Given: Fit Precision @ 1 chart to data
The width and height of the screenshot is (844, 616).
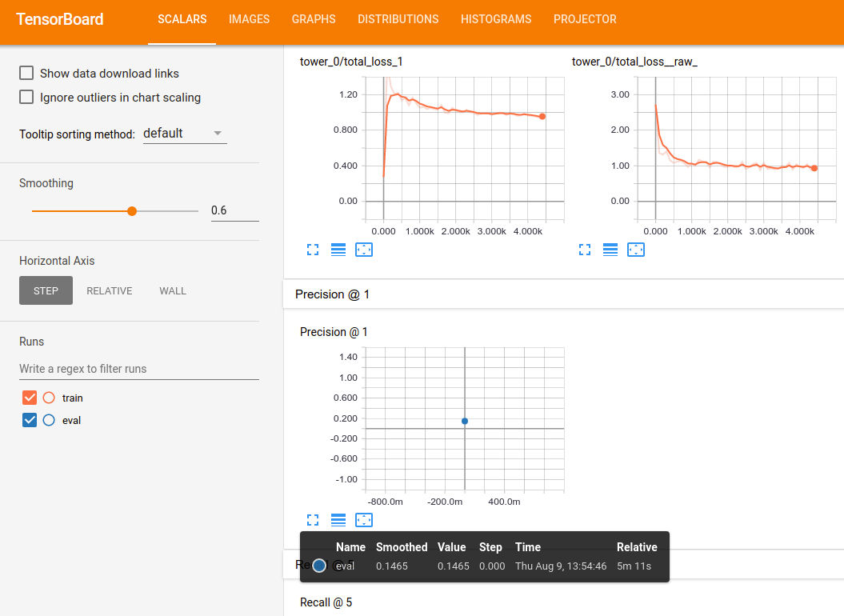Looking at the screenshot, I should pos(364,520).
